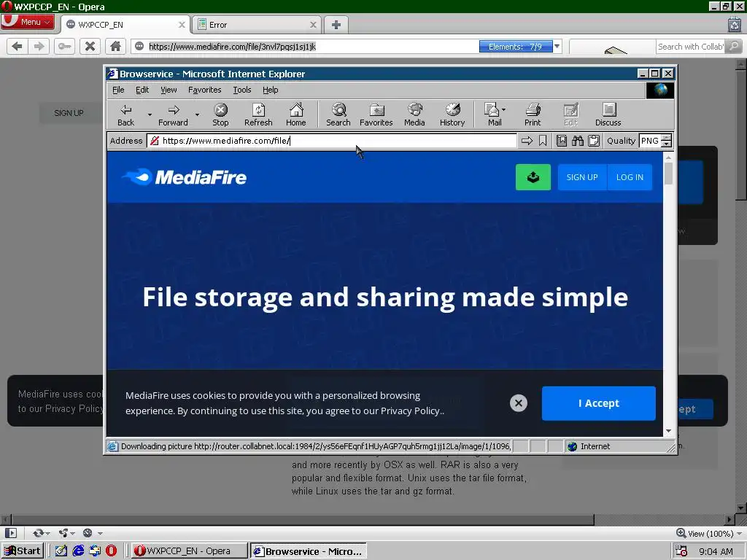Viewport: 747px width, 560px height.
Task: Open the File menu in Browservice
Action: click(118, 90)
